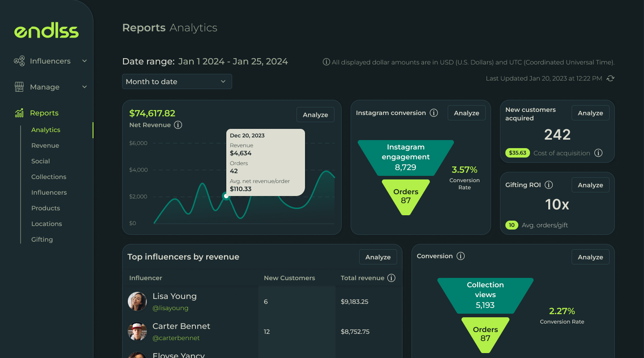Open Gifting report in sidebar
Screen dimensions: 644x358
pyautogui.click(x=42, y=239)
